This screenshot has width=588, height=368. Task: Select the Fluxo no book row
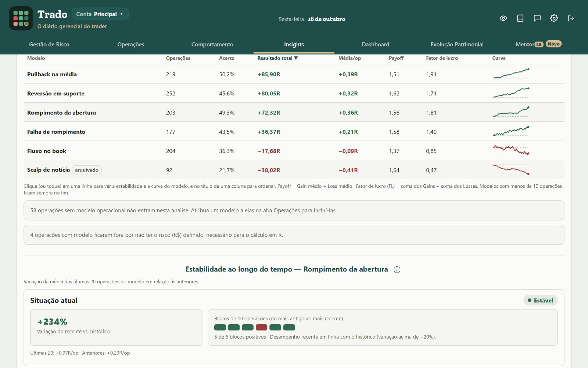click(294, 151)
